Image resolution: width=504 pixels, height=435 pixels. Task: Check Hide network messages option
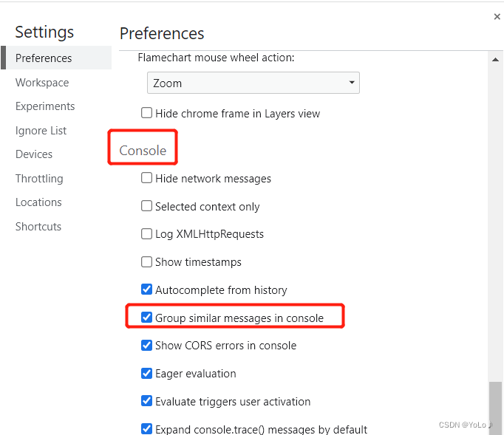point(147,178)
